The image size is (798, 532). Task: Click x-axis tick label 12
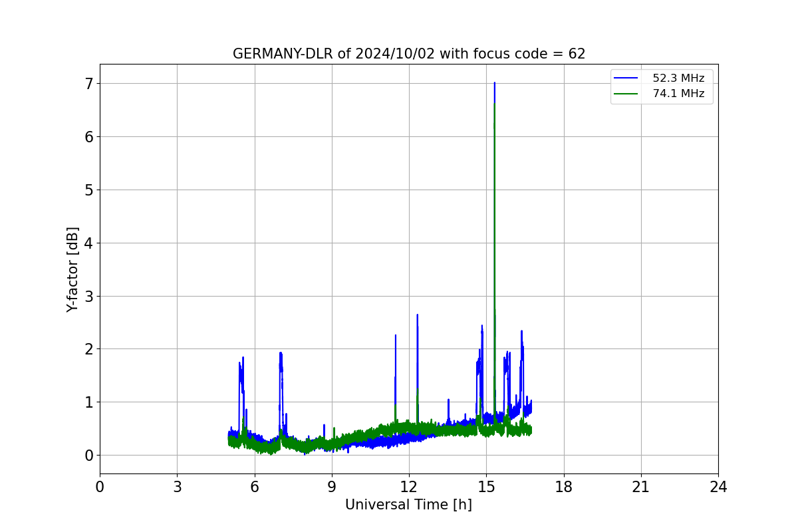[409, 487]
